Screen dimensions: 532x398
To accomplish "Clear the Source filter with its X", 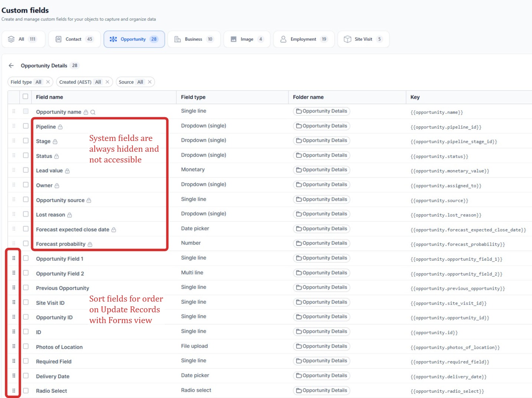I will pyautogui.click(x=150, y=82).
